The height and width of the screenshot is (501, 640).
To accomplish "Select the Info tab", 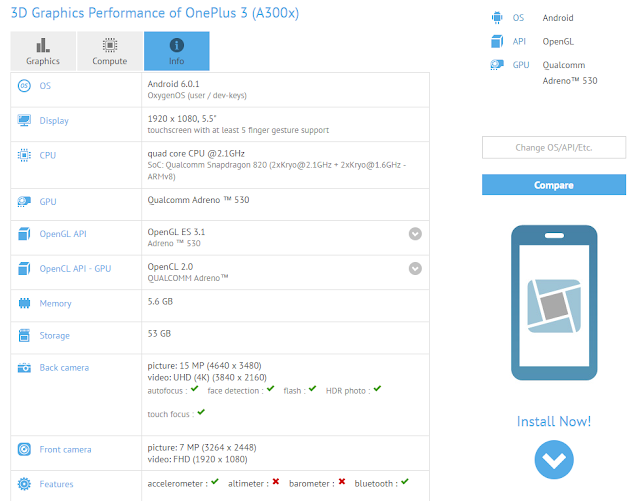I will [x=176, y=51].
